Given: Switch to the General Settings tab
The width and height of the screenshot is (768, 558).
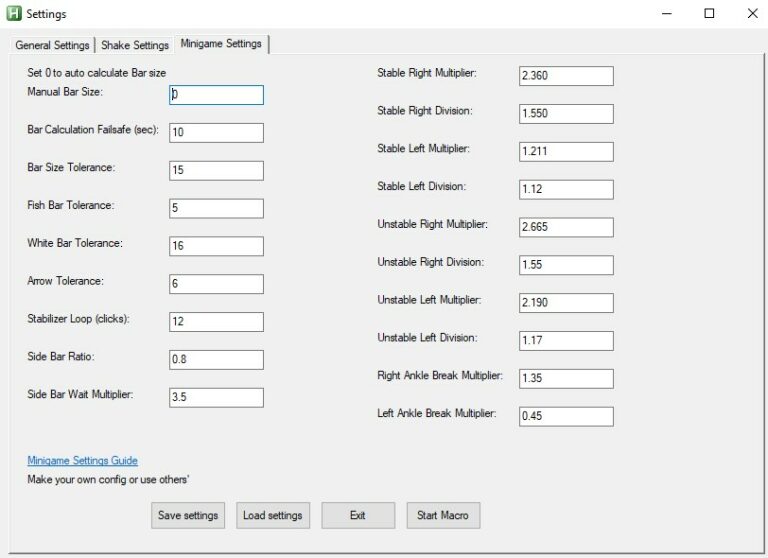Looking at the screenshot, I should point(52,45).
